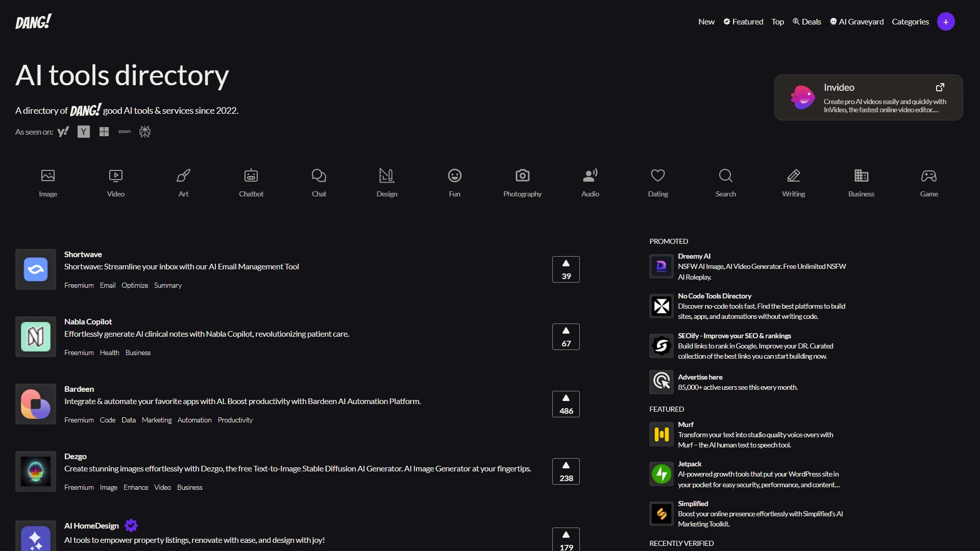Select the Art brush category icon
The image size is (980, 551).
(183, 176)
